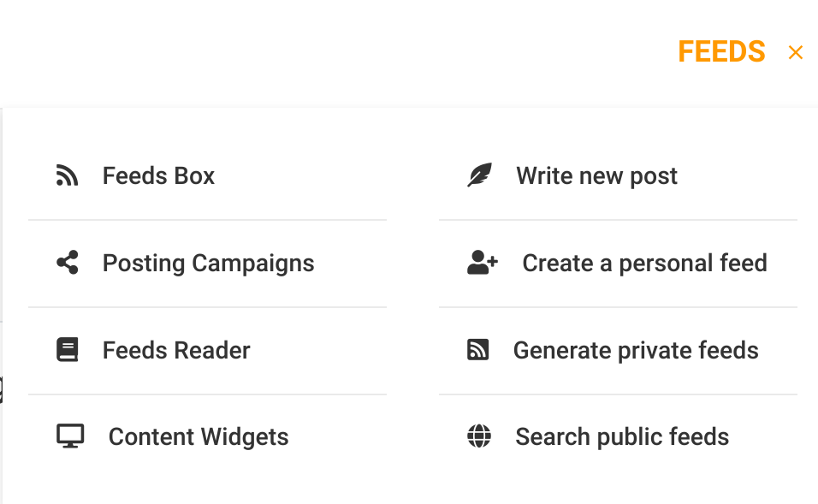Click the add-user icon for personal feed
Image resolution: width=818 pixels, height=504 pixels.
(x=482, y=263)
